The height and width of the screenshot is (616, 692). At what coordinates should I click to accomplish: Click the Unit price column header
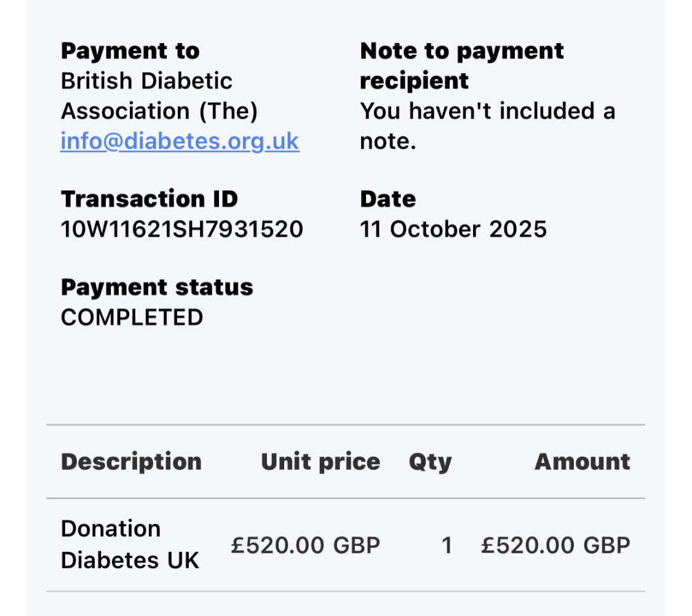320,462
